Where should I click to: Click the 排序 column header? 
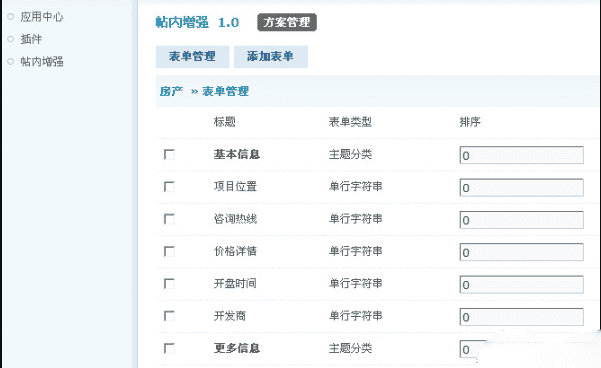(x=470, y=122)
